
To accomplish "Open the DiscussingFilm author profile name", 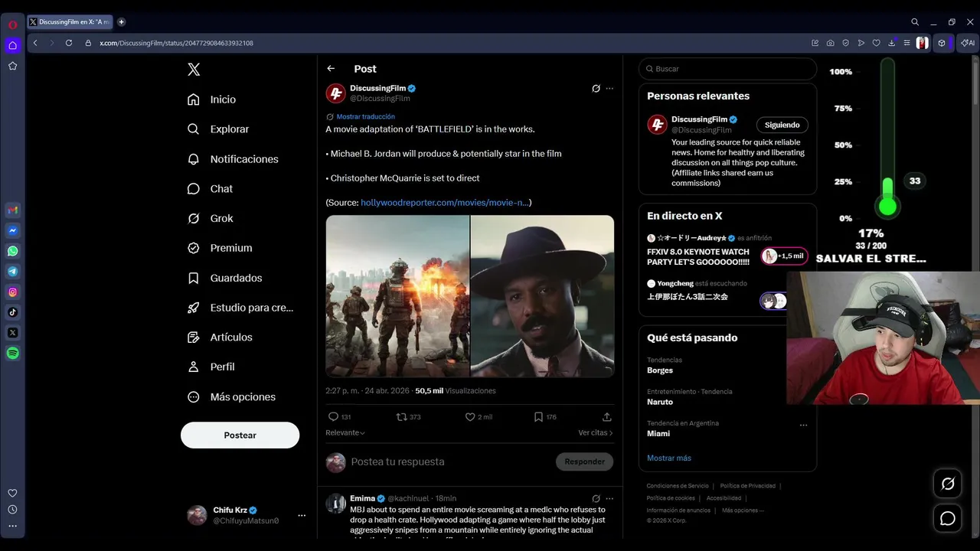I will coord(378,89).
